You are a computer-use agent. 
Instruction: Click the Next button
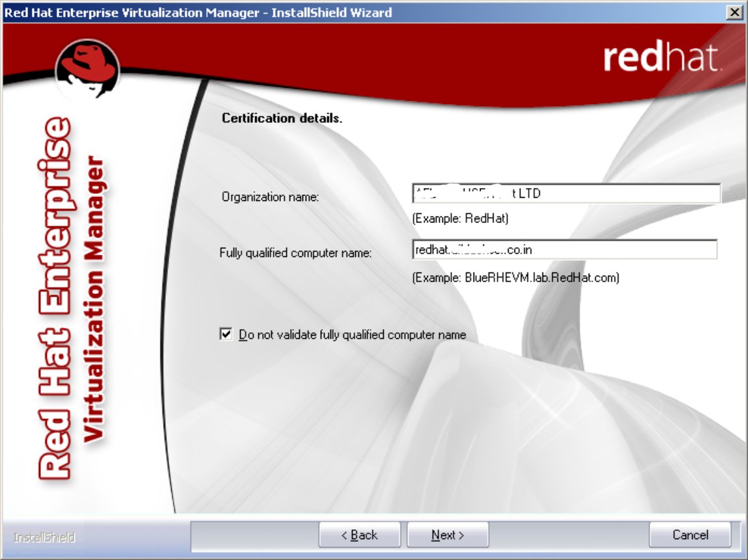(447, 535)
